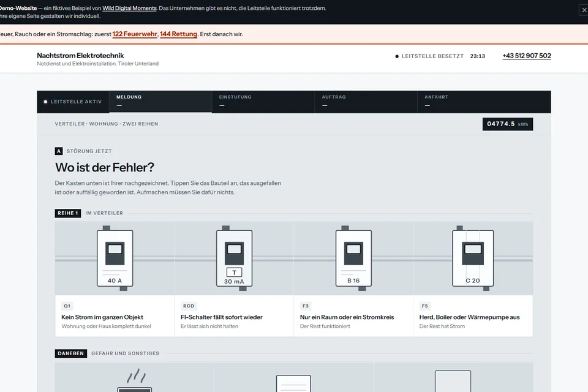This screenshot has width=588, height=392.
Task: Click the F5 component tag
Action: [x=424, y=306]
